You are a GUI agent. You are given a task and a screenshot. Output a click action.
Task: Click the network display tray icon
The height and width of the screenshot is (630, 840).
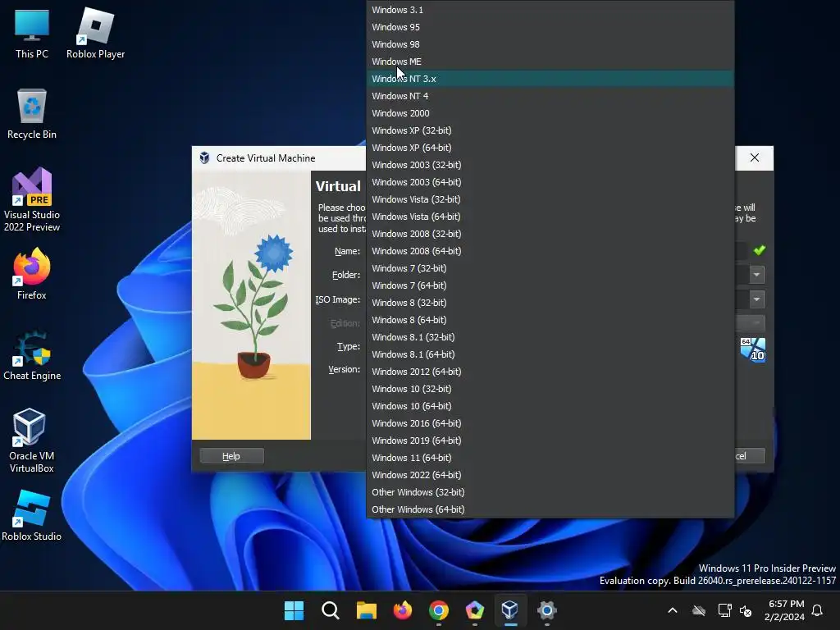coord(724,610)
